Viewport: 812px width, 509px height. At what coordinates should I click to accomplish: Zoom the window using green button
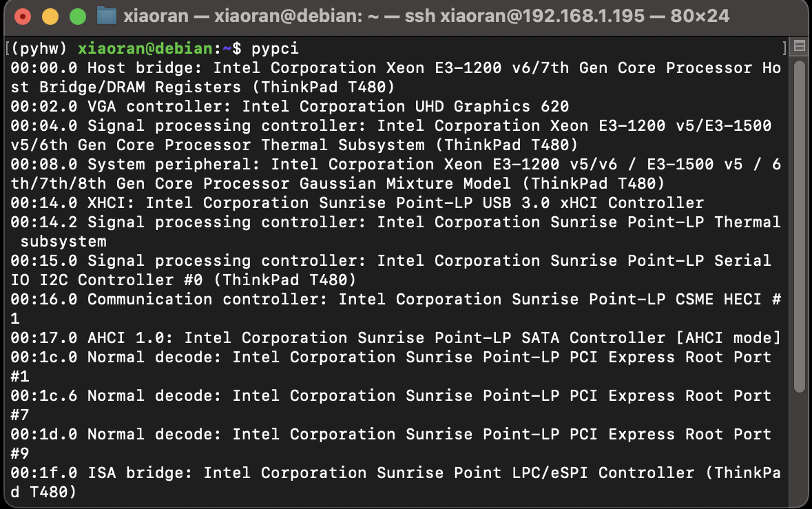[x=78, y=16]
